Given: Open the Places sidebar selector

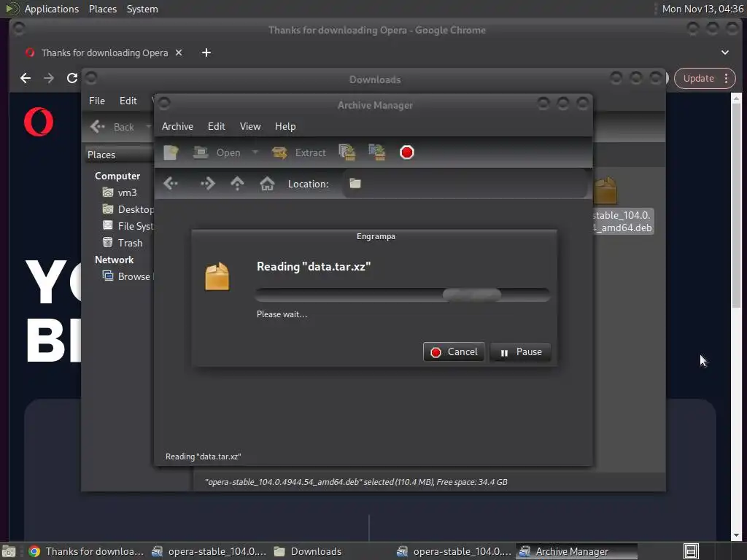Looking at the screenshot, I should point(119,155).
